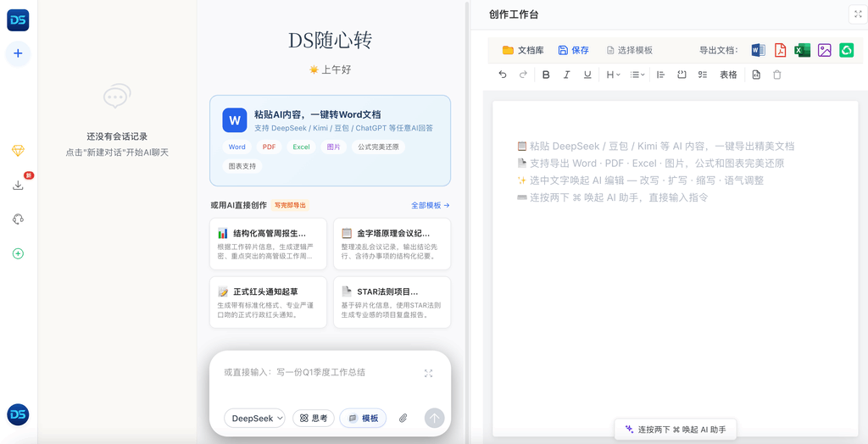Open 结构化高管周报 template card
This screenshot has width=868, height=444.
coord(269,243)
